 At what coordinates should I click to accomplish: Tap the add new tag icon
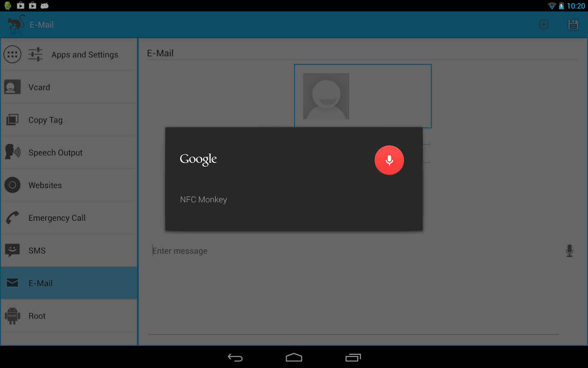(x=544, y=24)
